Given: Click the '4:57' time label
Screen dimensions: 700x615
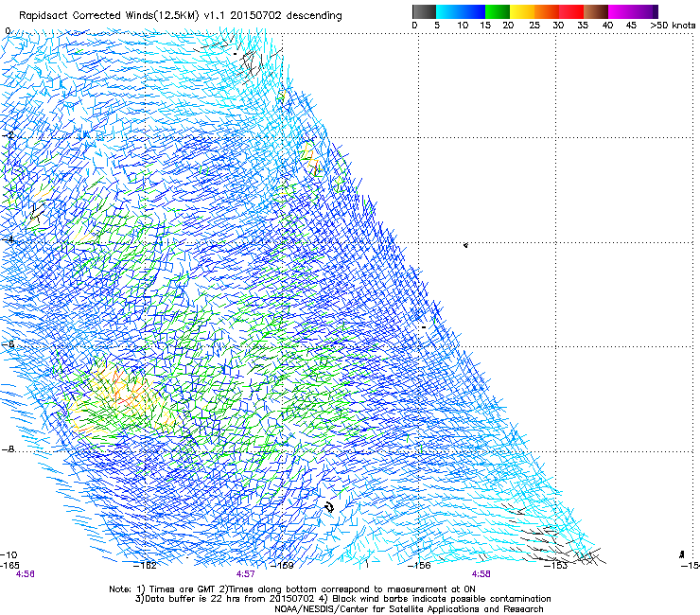Looking at the screenshot, I should click(246, 574).
